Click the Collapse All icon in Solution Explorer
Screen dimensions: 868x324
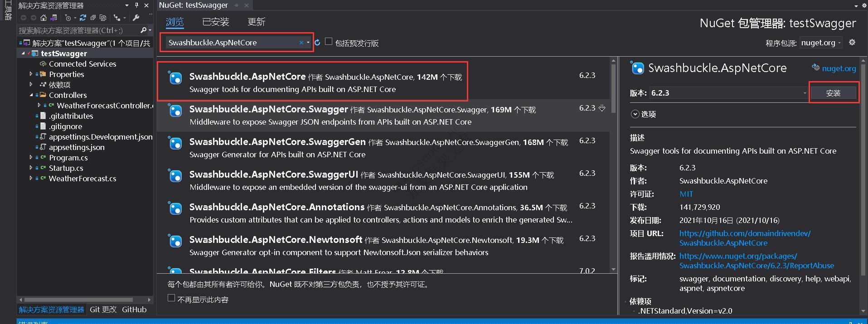(93, 18)
